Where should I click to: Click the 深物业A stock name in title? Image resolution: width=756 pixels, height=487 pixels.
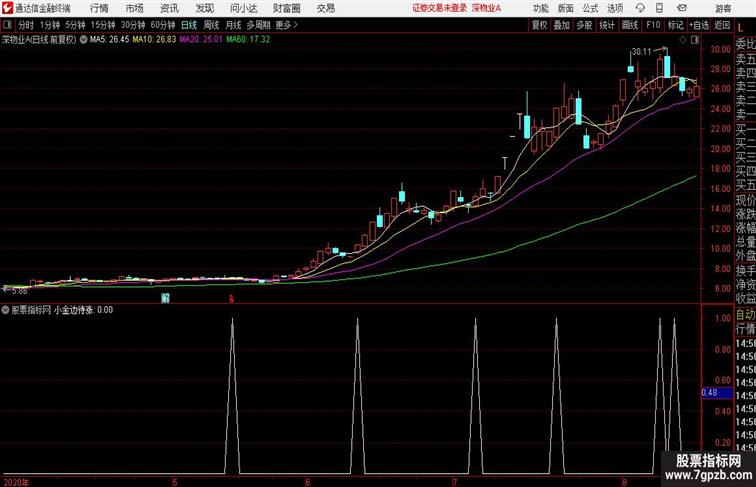coord(486,8)
